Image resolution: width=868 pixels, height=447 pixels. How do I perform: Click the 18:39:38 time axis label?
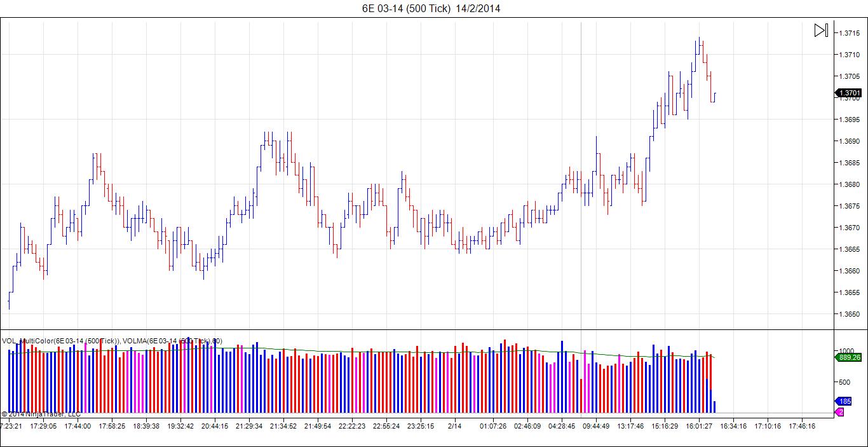tap(146, 426)
